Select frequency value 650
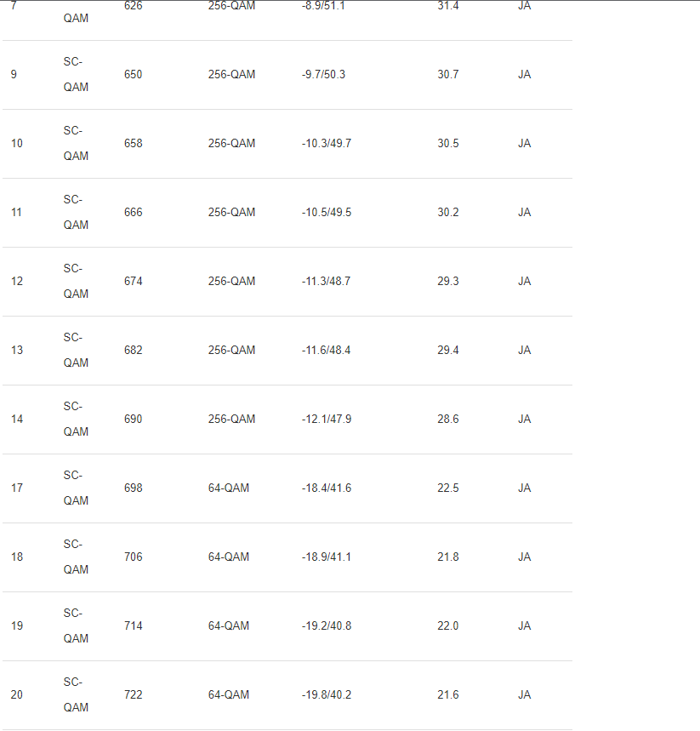 click(134, 75)
